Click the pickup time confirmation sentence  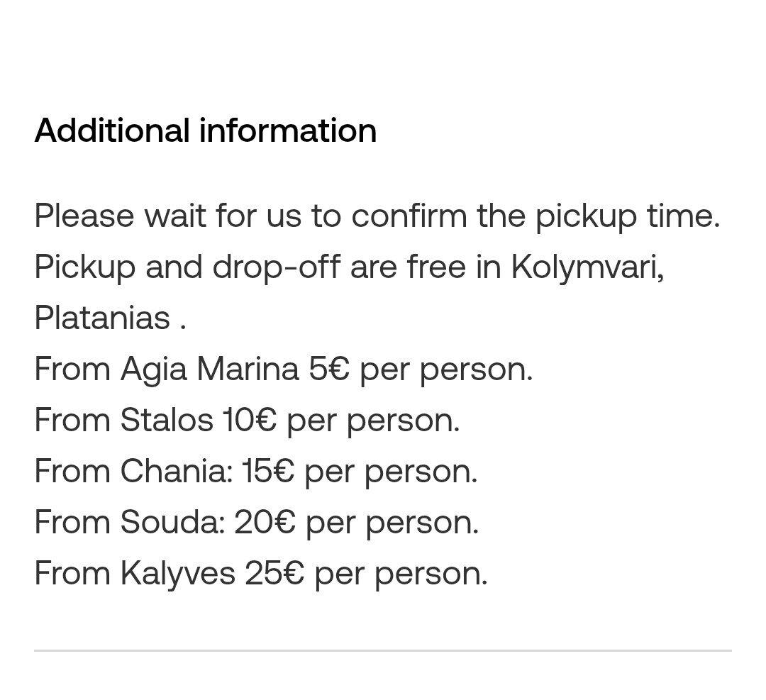point(377,216)
